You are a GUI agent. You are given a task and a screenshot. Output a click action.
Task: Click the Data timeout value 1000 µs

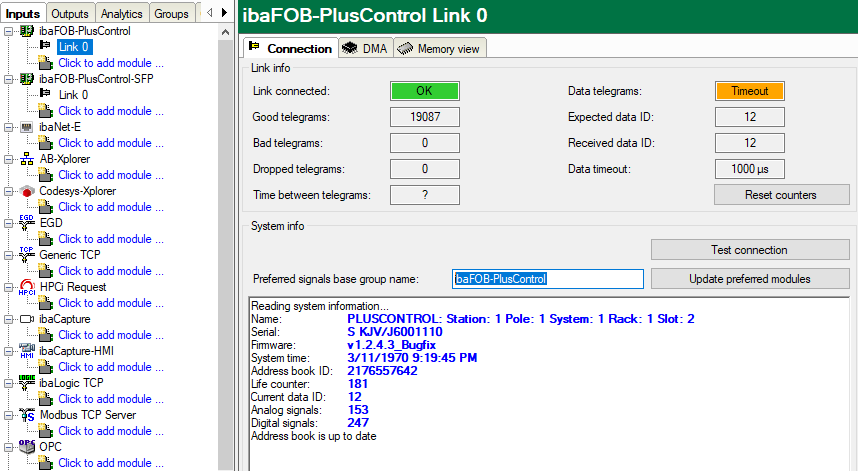750,169
